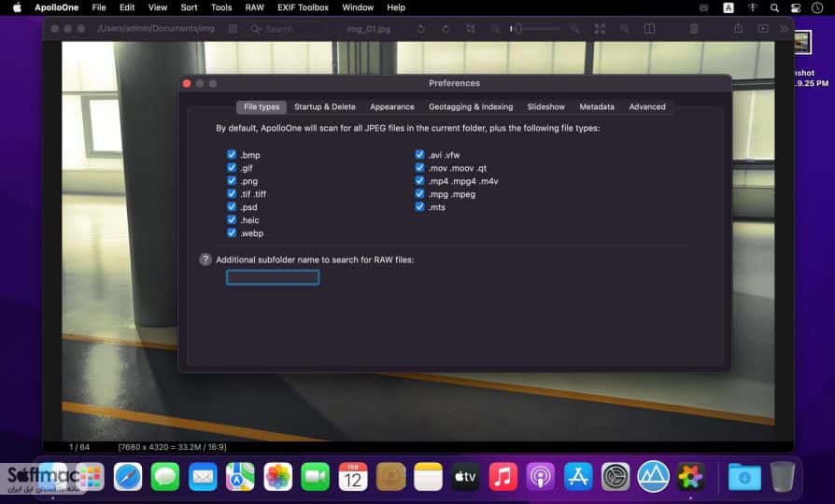Open the help question mark for RAW subfolder

[x=205, y=259]
